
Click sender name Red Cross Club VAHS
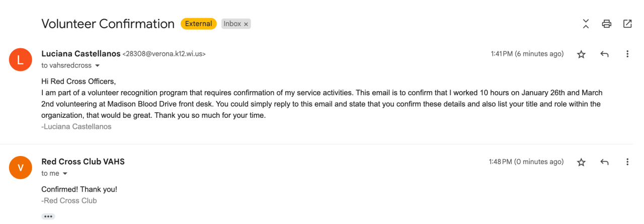[x=83, y=162]
